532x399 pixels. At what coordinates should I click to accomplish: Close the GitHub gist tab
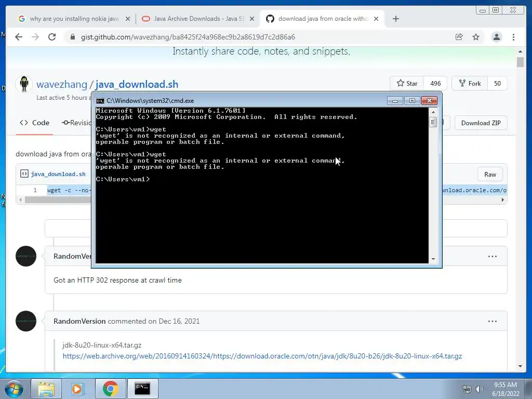[x=376, y=19]
